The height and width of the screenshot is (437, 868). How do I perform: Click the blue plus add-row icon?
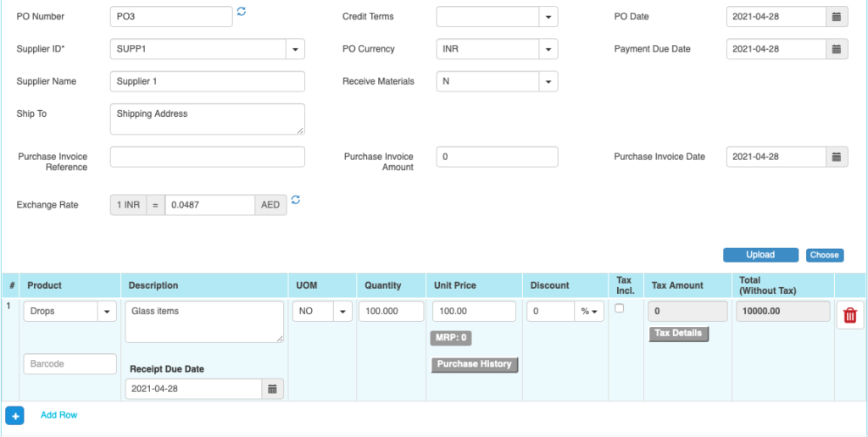15,416
